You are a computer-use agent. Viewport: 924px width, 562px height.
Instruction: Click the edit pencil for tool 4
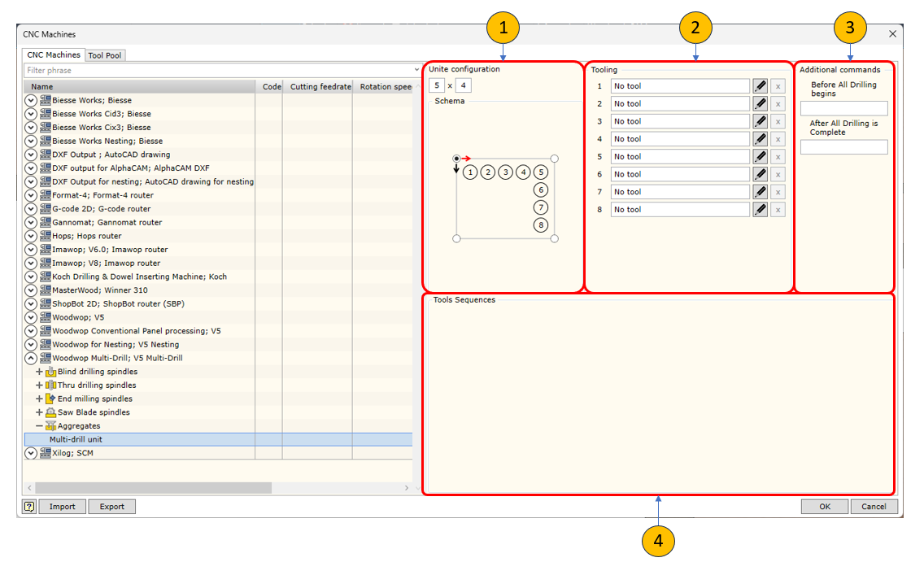pos(761,139)
